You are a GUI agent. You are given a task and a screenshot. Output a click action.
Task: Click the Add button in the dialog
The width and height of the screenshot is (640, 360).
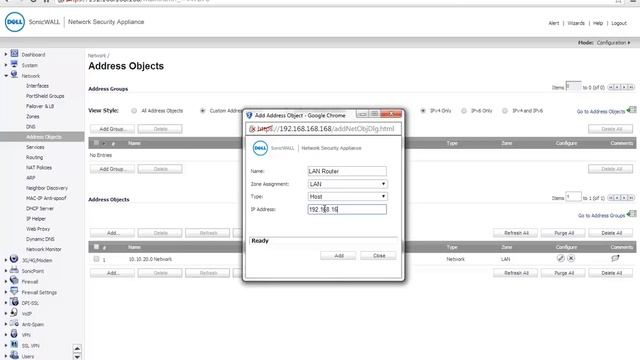[338, 256]
